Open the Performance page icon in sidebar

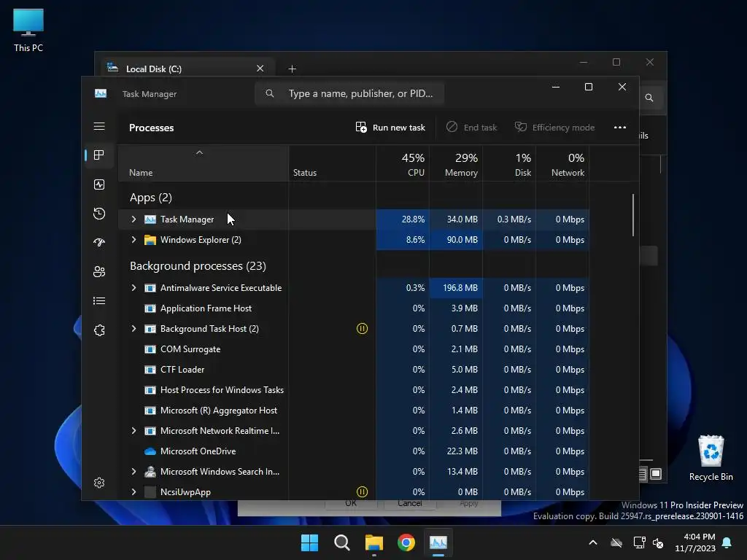tap(99, 184)
